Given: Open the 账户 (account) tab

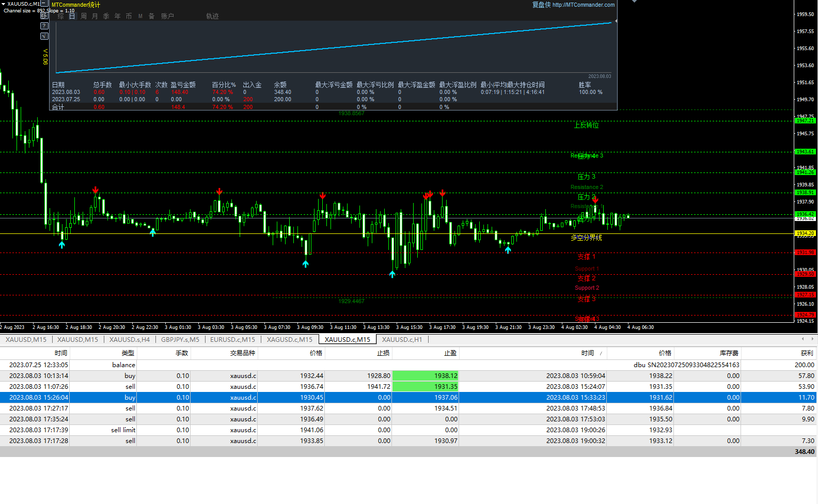Looking at the screenshot, I should coord(167,16).
